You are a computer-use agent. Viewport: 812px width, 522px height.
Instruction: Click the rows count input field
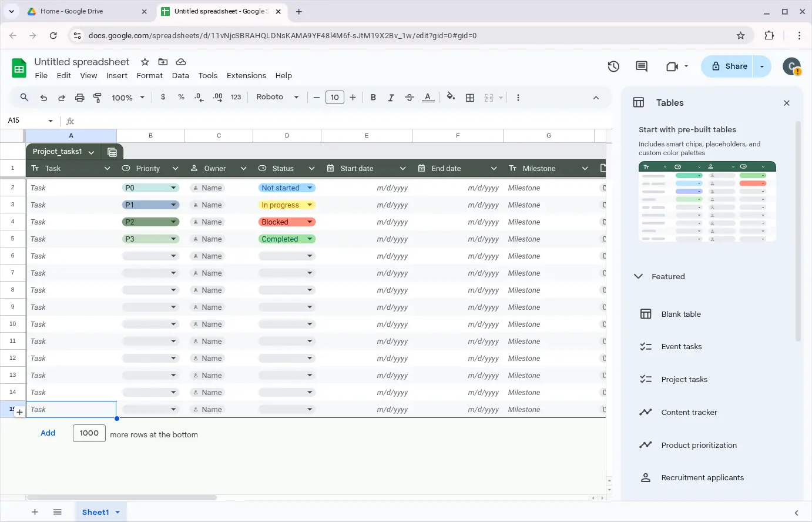(89, 433)
